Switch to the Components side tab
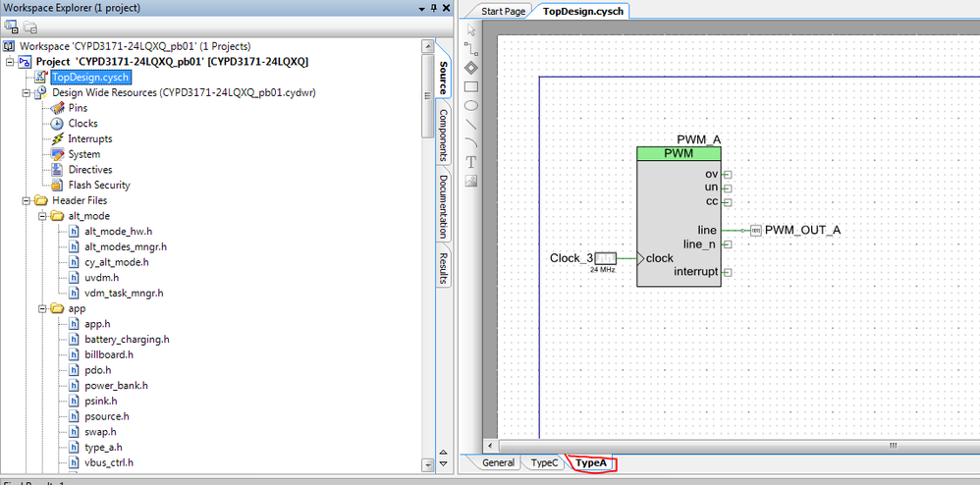The width and height of the screenshot is (980, 485). 443,135
